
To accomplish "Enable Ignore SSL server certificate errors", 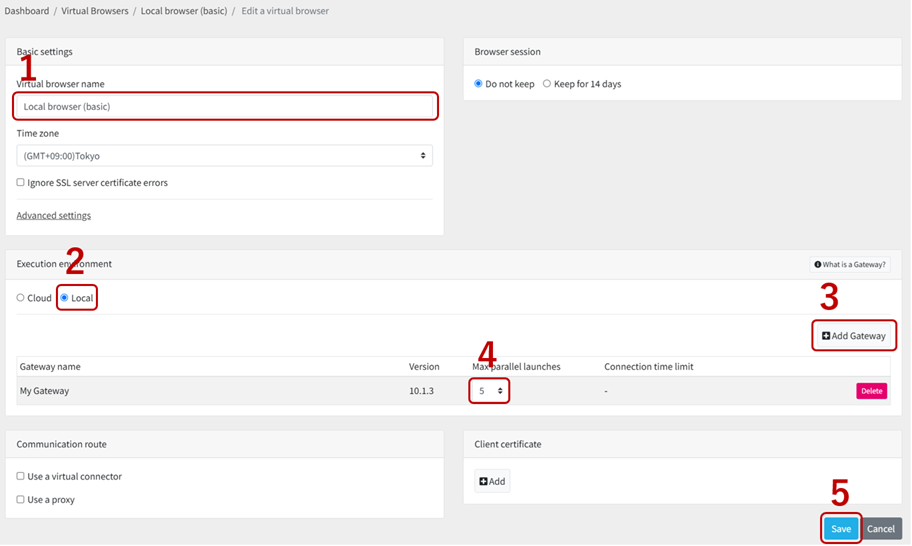I will 20,183.
